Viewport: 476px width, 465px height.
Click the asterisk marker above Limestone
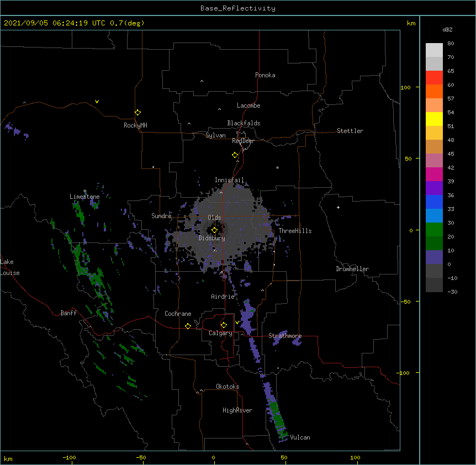coord(85,191)
